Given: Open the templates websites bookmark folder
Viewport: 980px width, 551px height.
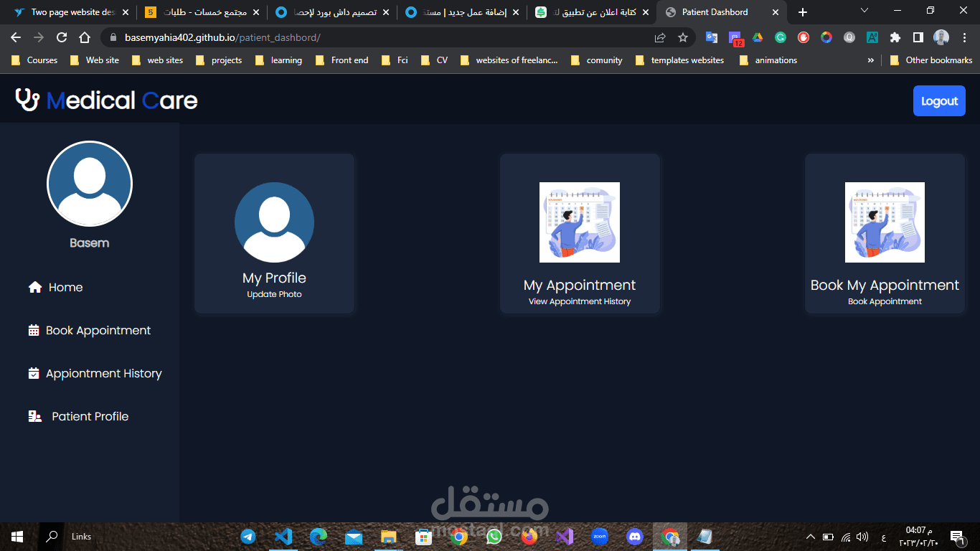Looking at the screenshot, I should click(679, 60).
